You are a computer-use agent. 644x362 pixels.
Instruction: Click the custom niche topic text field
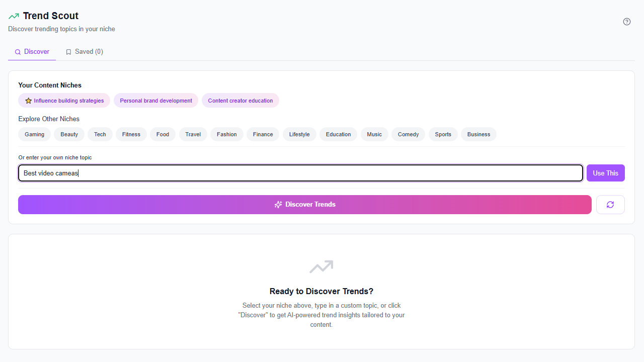point(300,173)
